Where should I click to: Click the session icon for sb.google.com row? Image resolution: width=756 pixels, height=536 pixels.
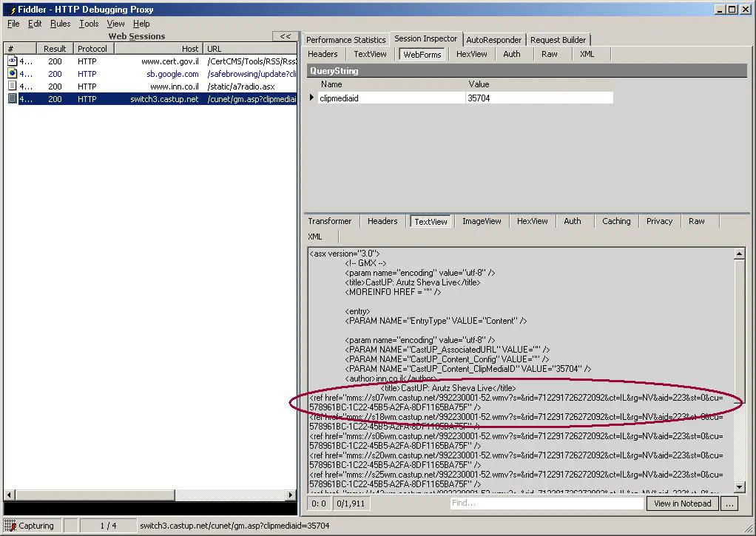click(x=13, y=74)
